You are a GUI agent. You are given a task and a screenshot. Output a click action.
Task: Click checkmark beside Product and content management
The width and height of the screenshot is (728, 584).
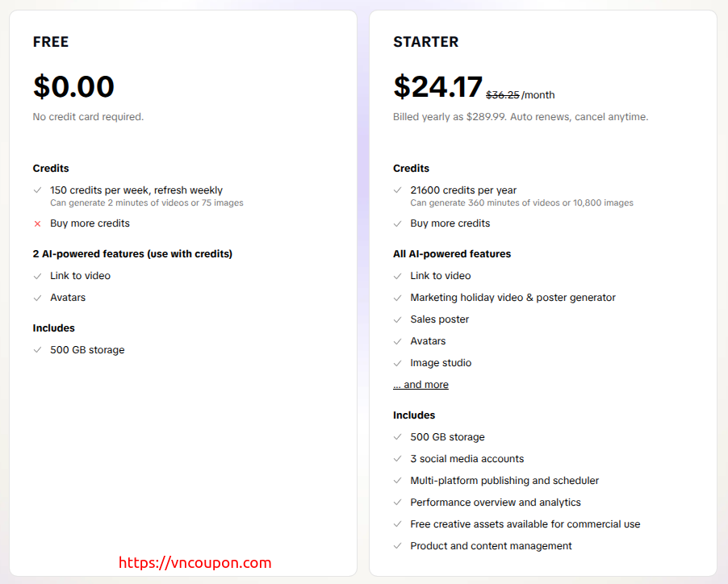point(397,546)
